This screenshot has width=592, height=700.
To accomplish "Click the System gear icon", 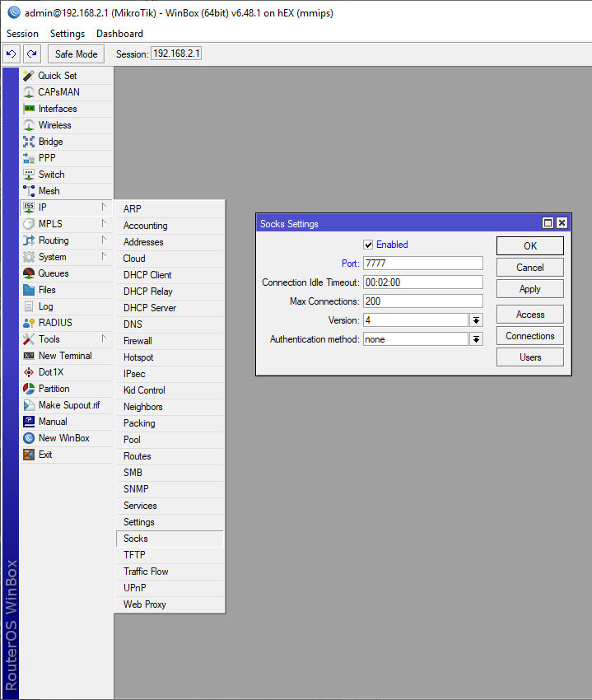I will pos(29,257).
